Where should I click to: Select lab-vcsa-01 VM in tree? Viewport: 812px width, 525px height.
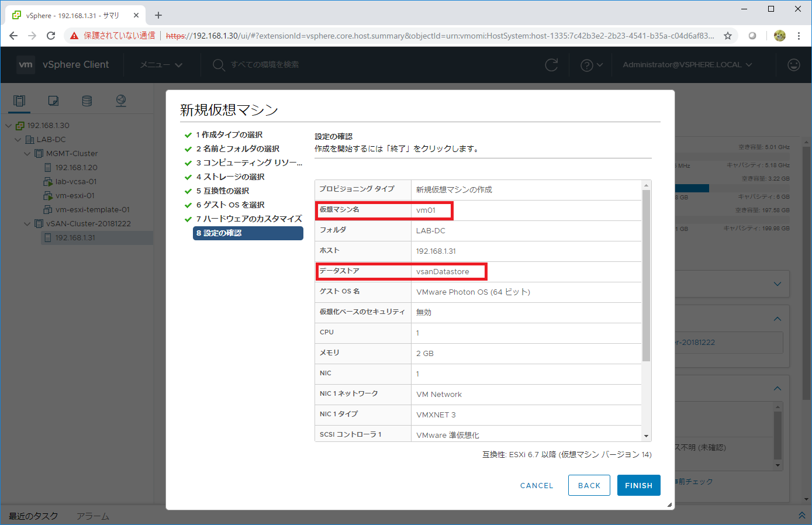[x=76, y=181]
